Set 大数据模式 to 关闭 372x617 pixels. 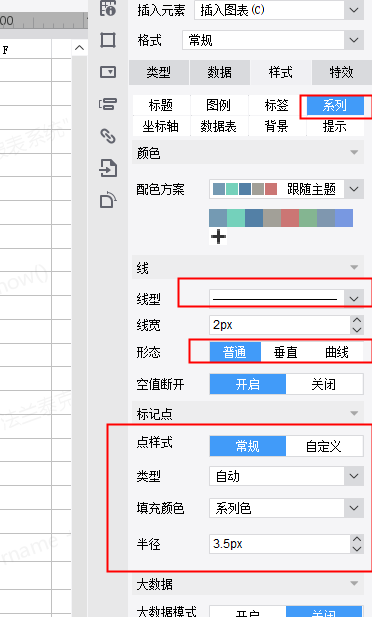tap(324, 612)
